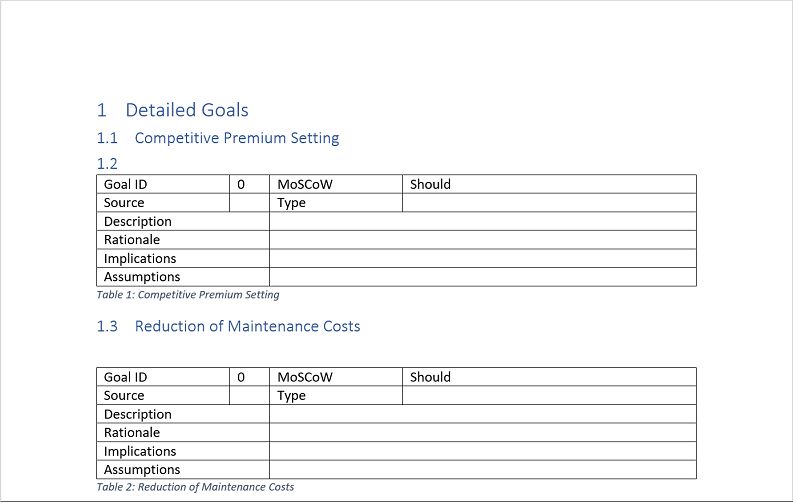This screenshot has height=502, width=793.
Task: Click the empty Source value cell in the first table
Action: point(249,203)
